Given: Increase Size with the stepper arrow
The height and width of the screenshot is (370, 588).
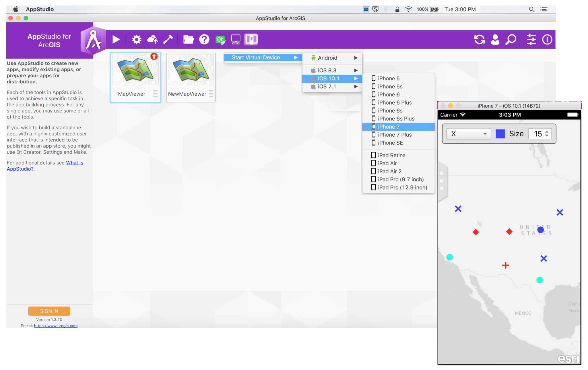Looking at the screenshot, I should 547,132.
